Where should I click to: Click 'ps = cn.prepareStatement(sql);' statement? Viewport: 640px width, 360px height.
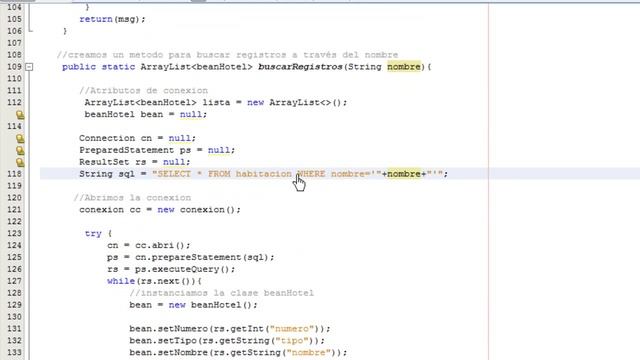point(191,257)
